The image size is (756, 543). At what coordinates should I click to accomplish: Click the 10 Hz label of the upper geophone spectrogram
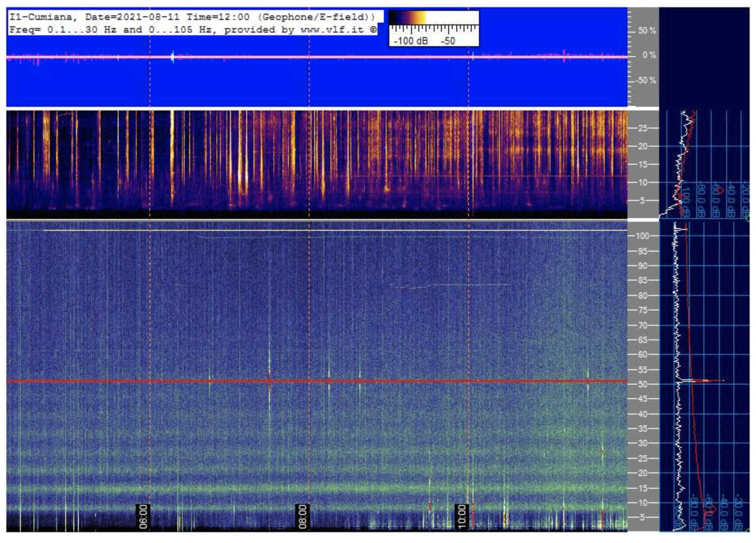(x=643, y=182)
